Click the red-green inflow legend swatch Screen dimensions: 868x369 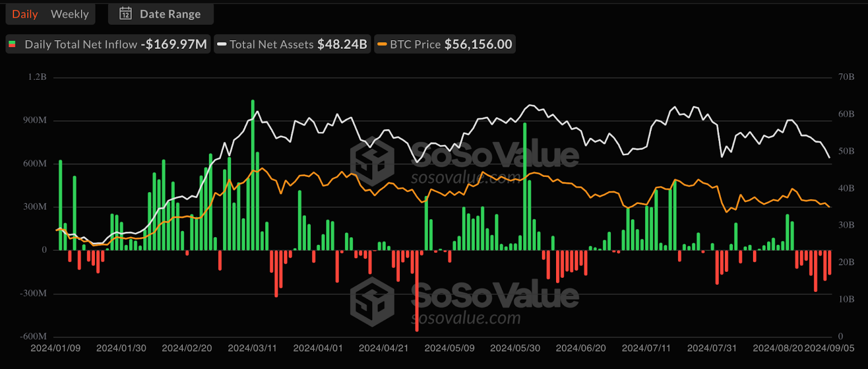[x=12, y=44]
